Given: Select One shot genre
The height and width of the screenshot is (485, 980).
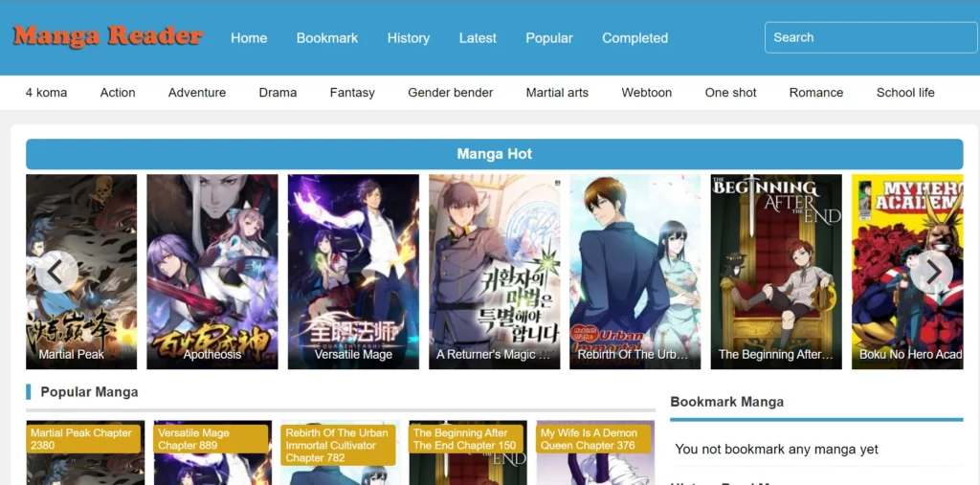Looking at the screenshot, I should [730, 93].
